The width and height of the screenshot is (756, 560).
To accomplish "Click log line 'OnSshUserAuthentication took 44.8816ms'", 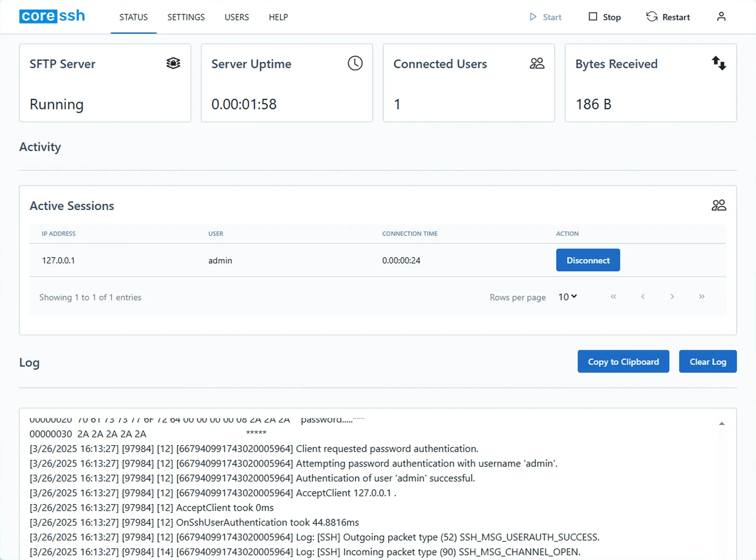I will click(194, 522).
